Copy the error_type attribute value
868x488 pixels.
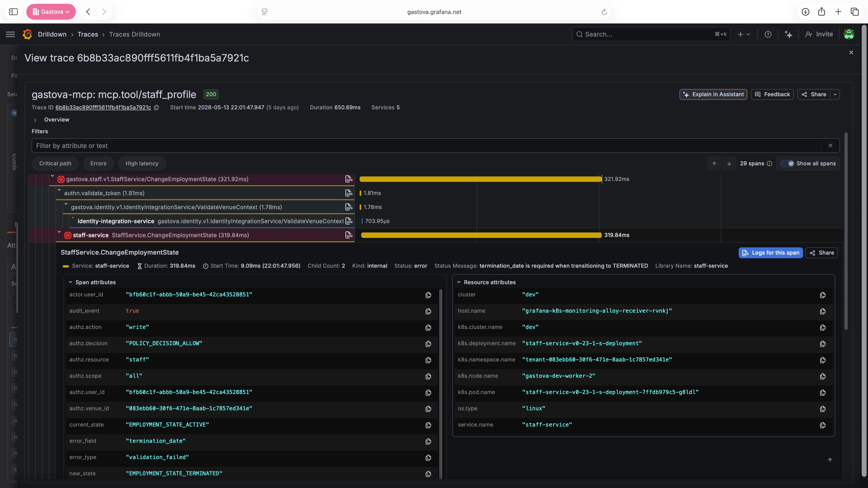pos(428,458)
